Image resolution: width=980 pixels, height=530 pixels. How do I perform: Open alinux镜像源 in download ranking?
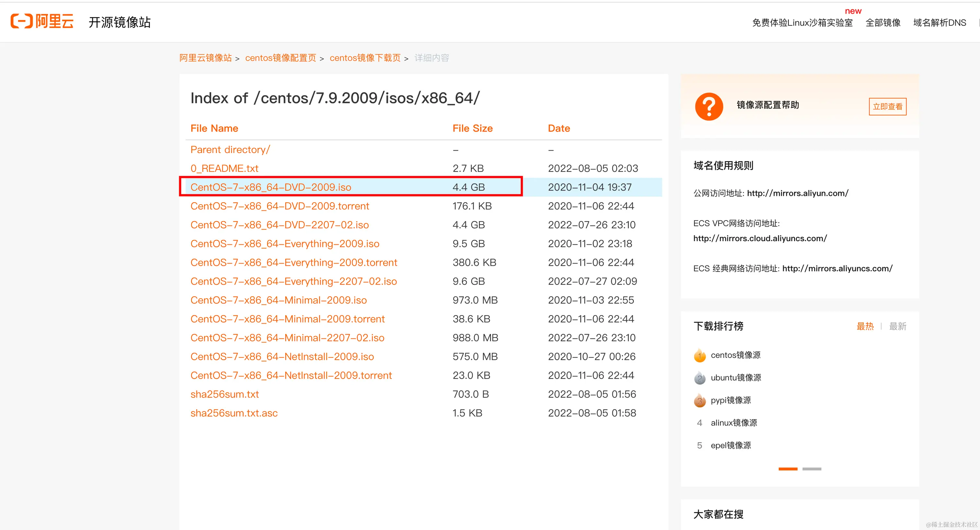pos(734,423)
